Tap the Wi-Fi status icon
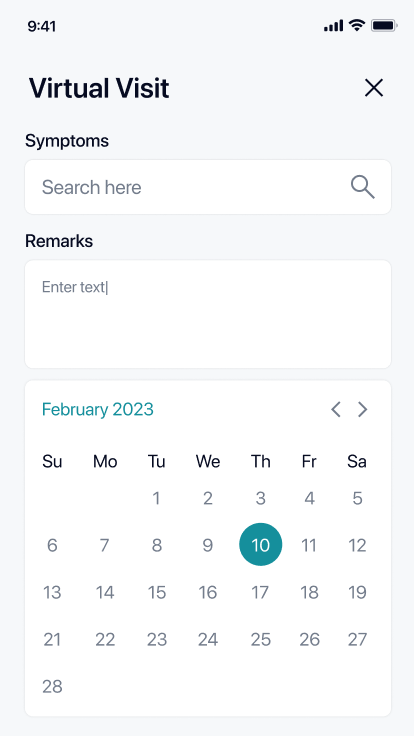414x736 pixels. pos(357,25)
